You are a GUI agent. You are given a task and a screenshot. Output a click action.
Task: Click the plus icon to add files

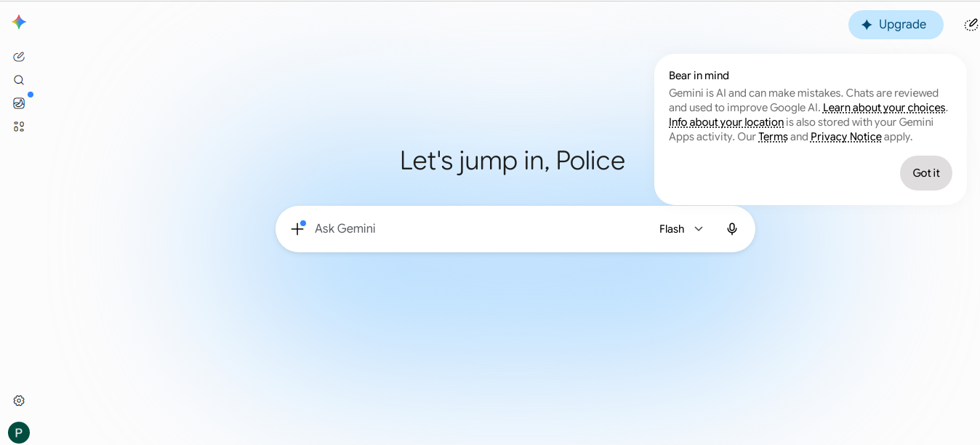click(x=297, y=228)
